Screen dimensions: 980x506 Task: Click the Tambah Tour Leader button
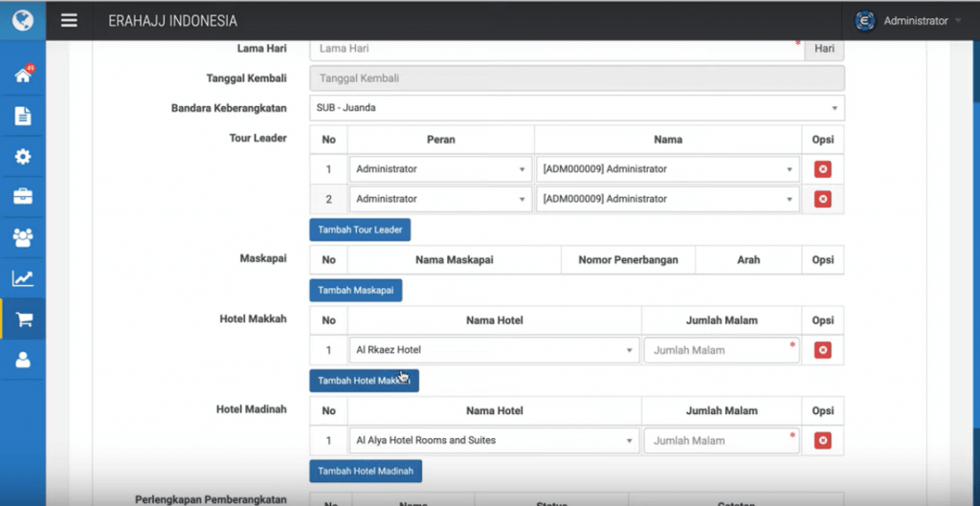pos(360,230)
